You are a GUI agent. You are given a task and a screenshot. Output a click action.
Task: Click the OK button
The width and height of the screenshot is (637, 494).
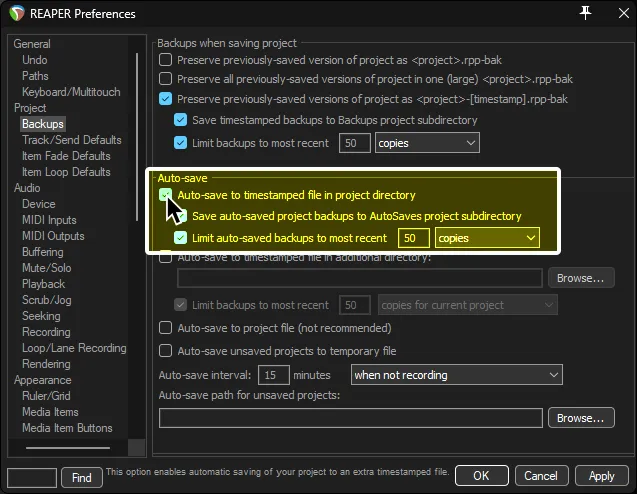coord(481,476)
